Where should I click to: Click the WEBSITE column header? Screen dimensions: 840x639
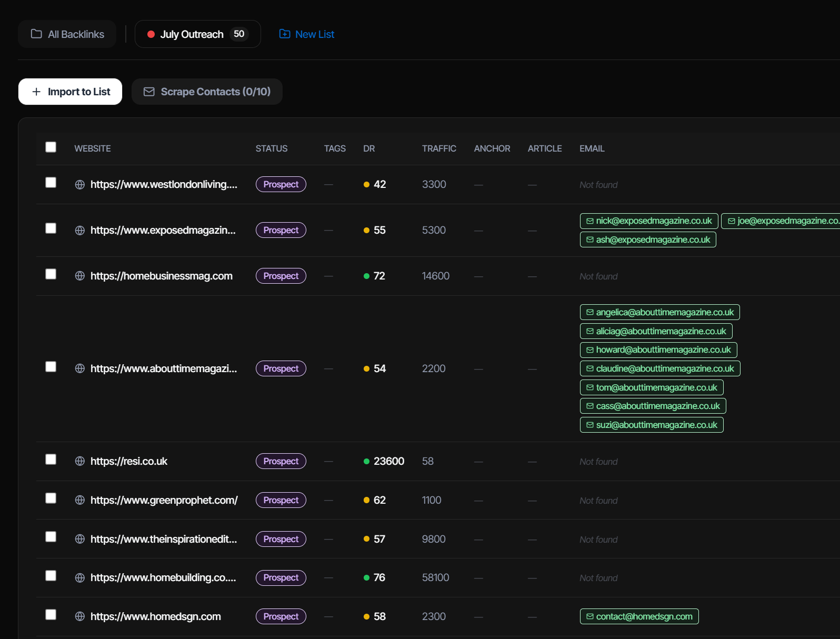93,148
